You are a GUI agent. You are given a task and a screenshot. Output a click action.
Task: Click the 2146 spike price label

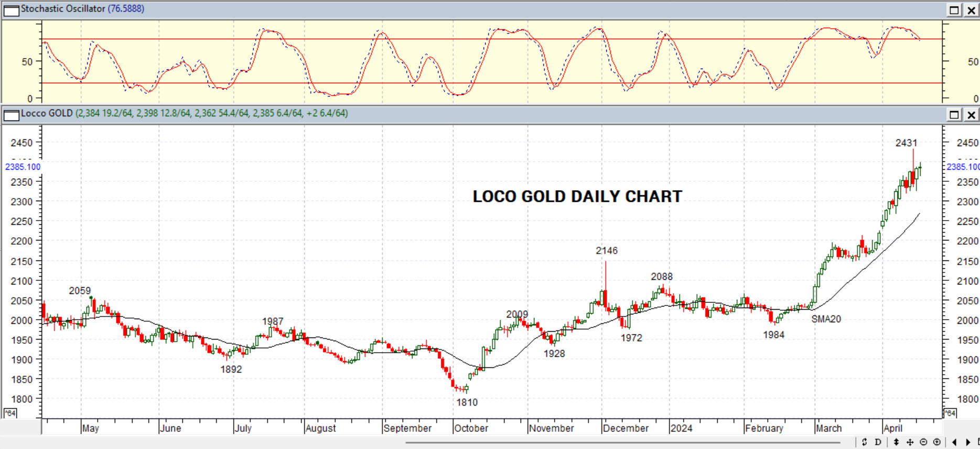607,251
